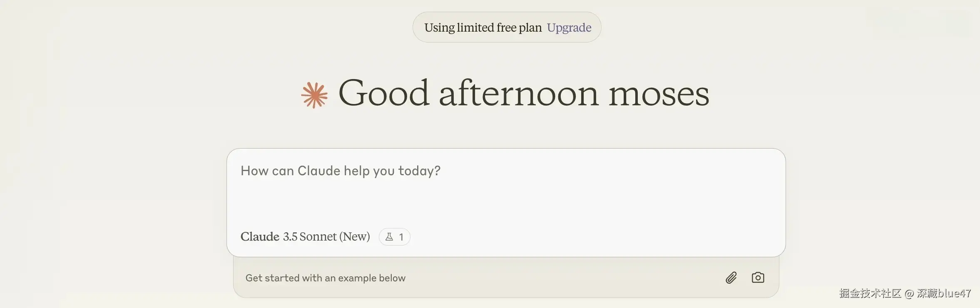Click the flask experimental features icon
This screenshot has height=308, width=980.
[x=389, y=237]
